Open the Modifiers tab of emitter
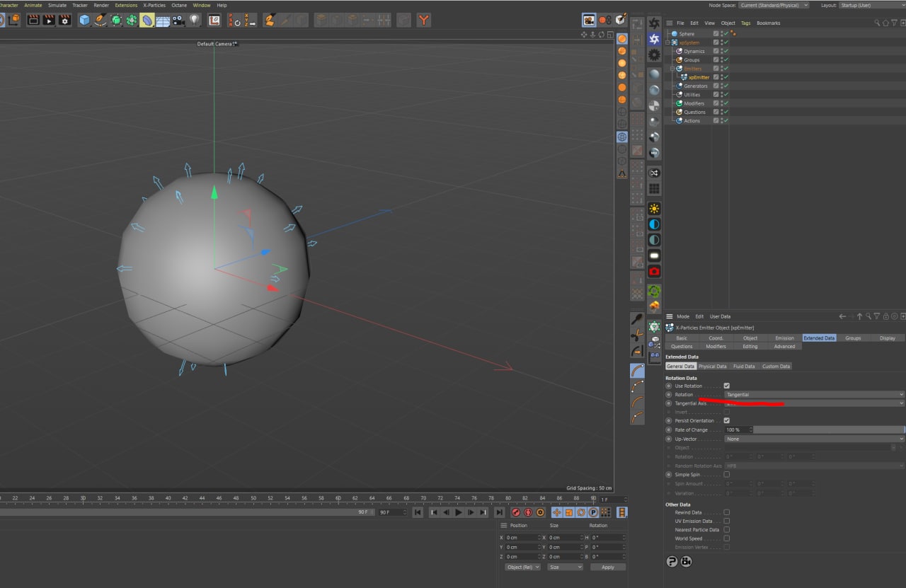The image size is (906, 588). coord(716,347)
